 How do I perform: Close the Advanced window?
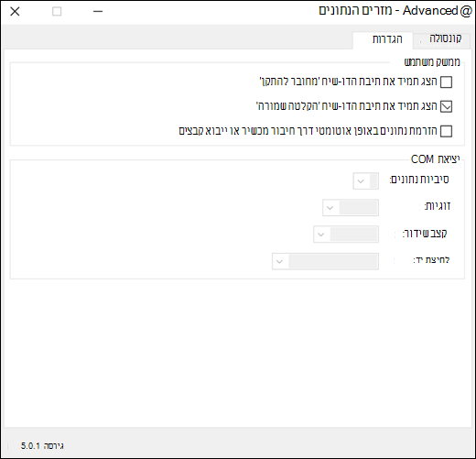(x=15, y=12)
